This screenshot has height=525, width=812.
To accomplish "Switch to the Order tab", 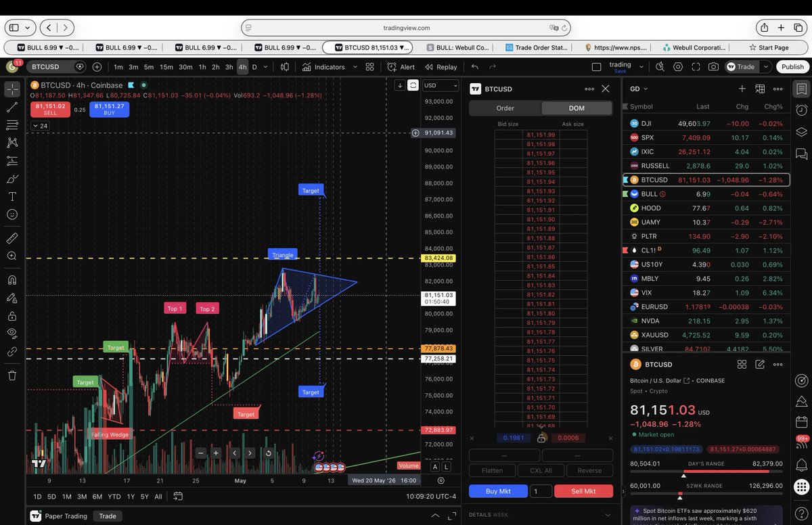I will coord(505,108).
